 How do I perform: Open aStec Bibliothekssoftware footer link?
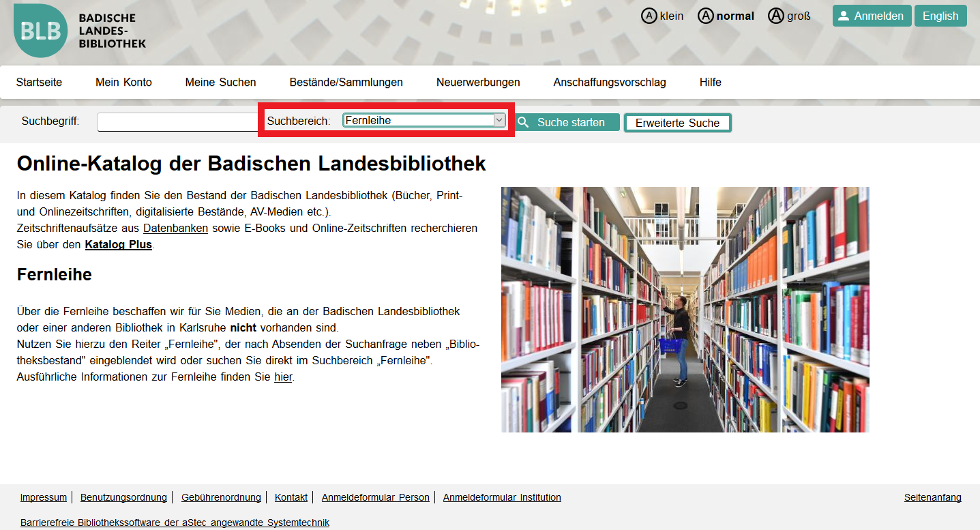[x=175, y=522]
